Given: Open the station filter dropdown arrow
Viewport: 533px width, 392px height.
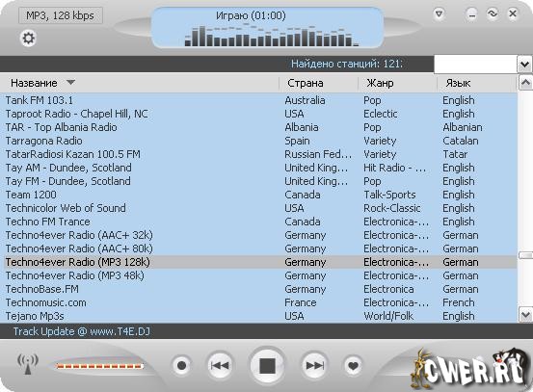Looking at the screenshot, I should click(x=524, y=65).
